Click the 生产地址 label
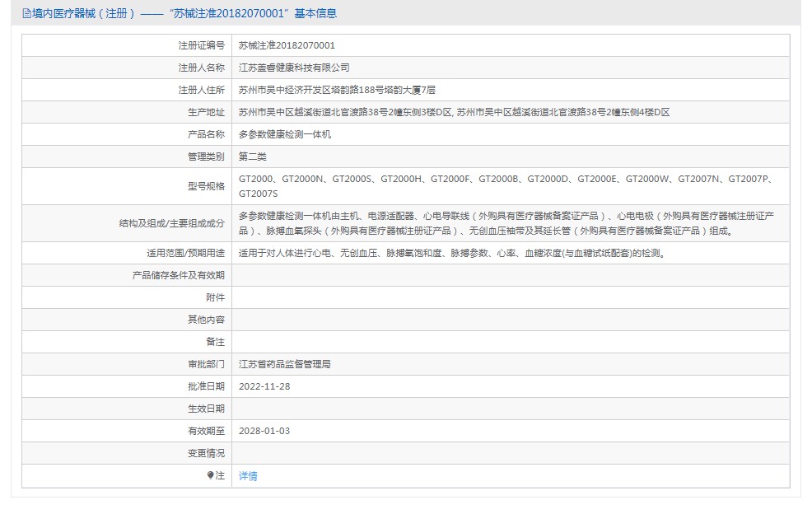The image size is (812, 514). pos(206,112)
